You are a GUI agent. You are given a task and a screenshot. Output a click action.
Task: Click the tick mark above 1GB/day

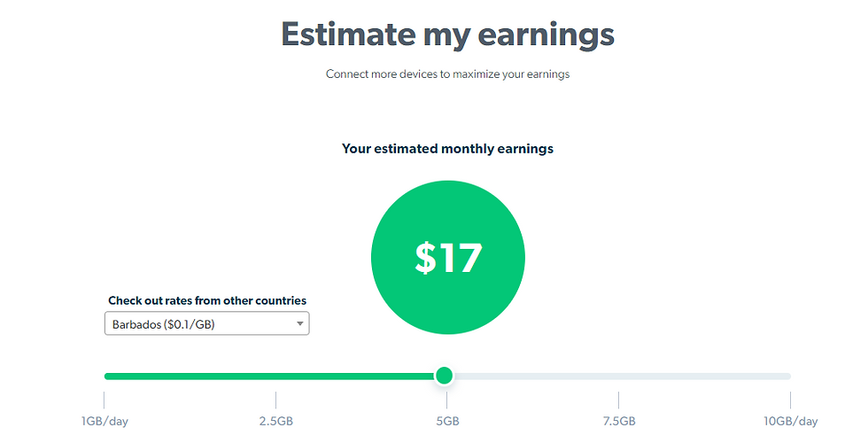105,400
